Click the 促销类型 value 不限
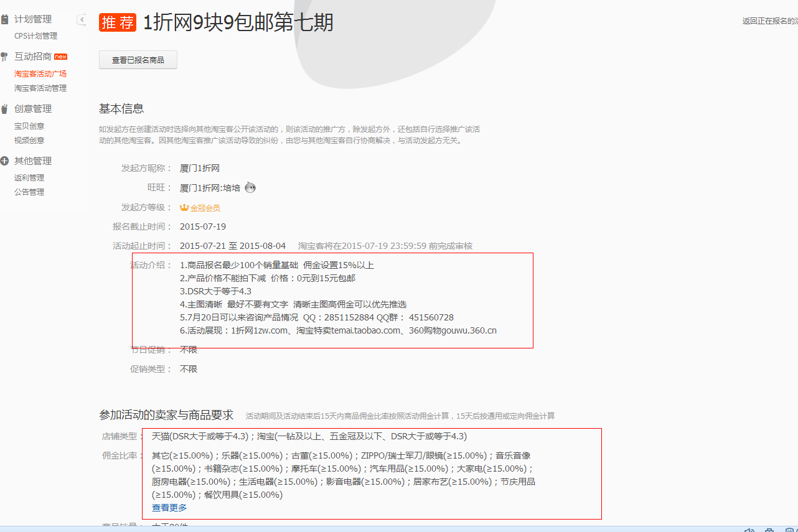Image resolution: width=798 pixels, height=532 pixels. [x=189, y=369]
